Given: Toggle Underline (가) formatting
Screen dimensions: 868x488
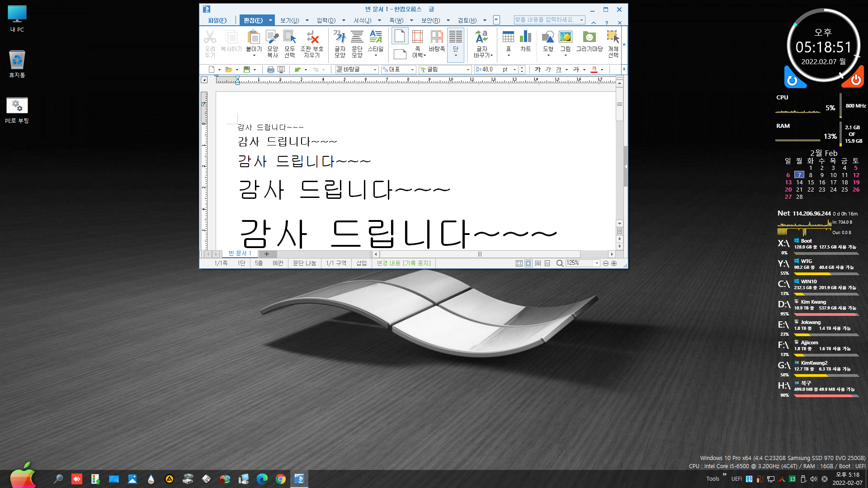Looking at the screenshot, I should [559, 70].
